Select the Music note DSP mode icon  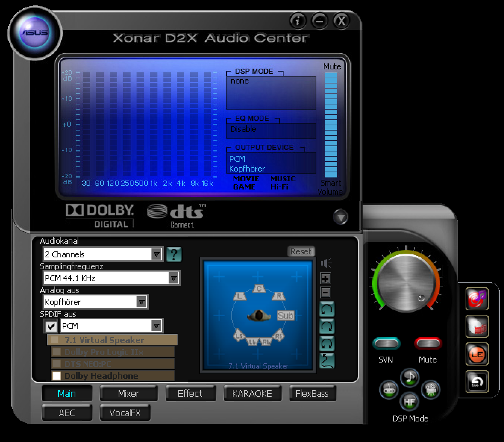coord(410,378)
